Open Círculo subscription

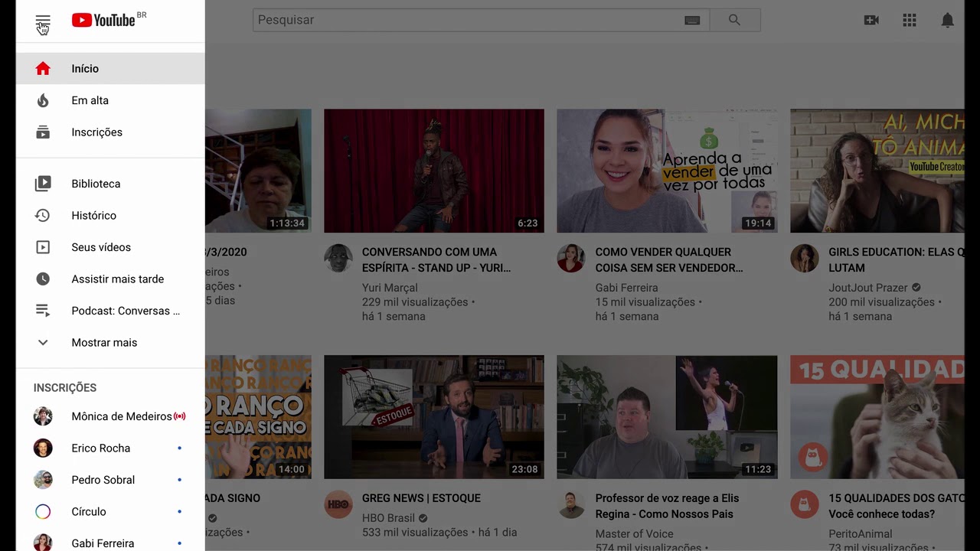(x=110, y=512)
